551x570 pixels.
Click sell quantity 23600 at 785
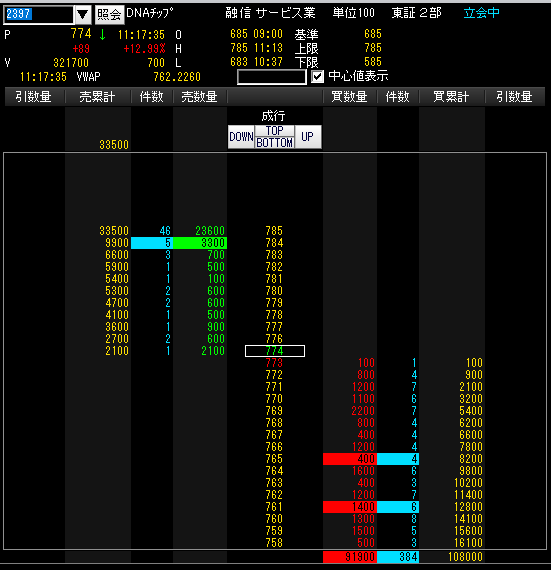coord(210,231)
